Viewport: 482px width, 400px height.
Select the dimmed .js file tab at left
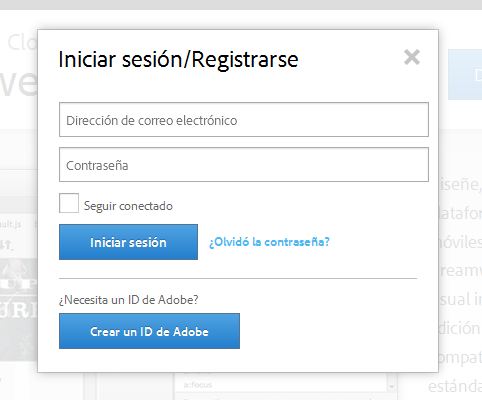pos(11,224)
